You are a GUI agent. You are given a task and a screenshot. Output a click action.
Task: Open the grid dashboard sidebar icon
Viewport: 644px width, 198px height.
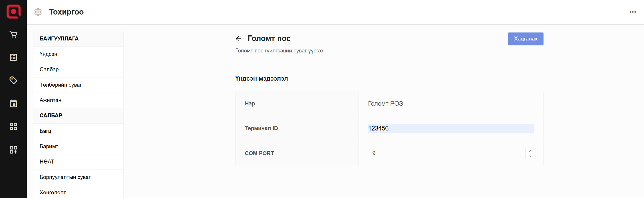13,126
